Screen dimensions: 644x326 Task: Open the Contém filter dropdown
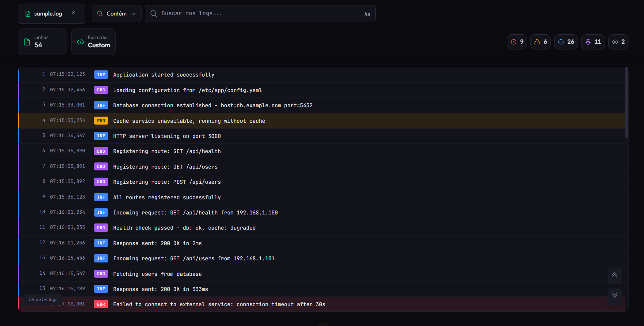coord(116,13)
